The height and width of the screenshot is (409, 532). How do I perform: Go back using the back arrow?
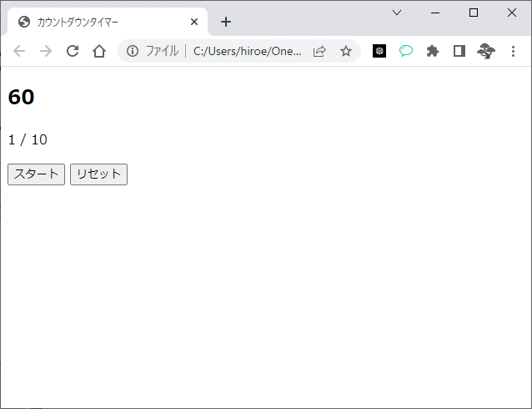click(x=19, y=51)
